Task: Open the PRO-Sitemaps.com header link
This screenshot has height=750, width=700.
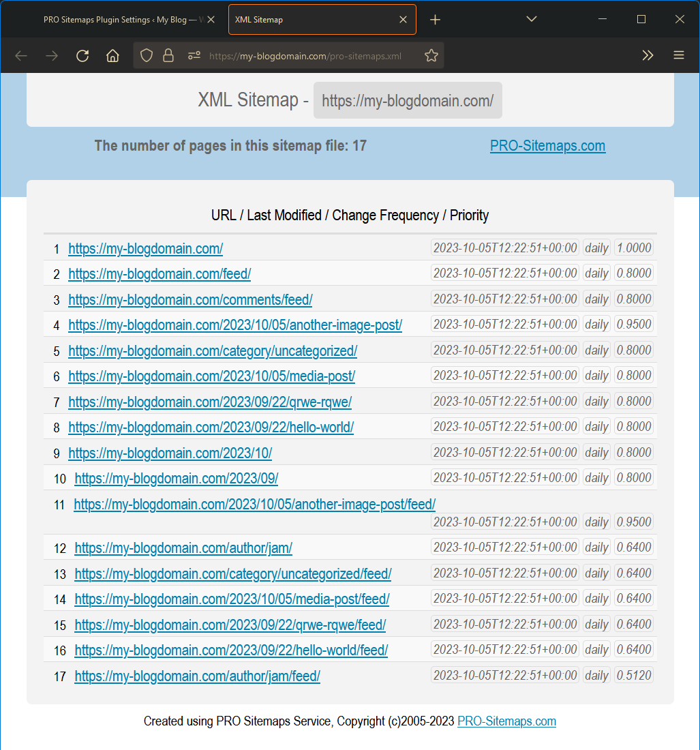Action: click(547, 145)
